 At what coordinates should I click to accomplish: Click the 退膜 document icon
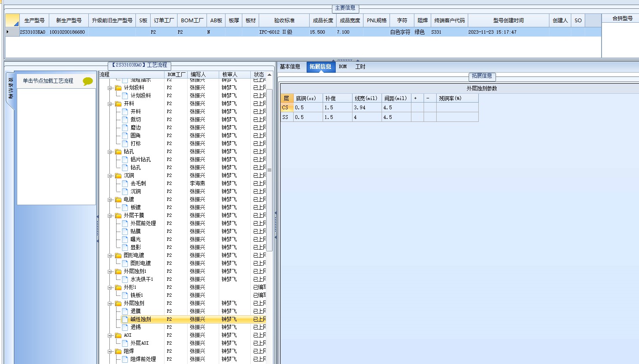pos(125,311)
